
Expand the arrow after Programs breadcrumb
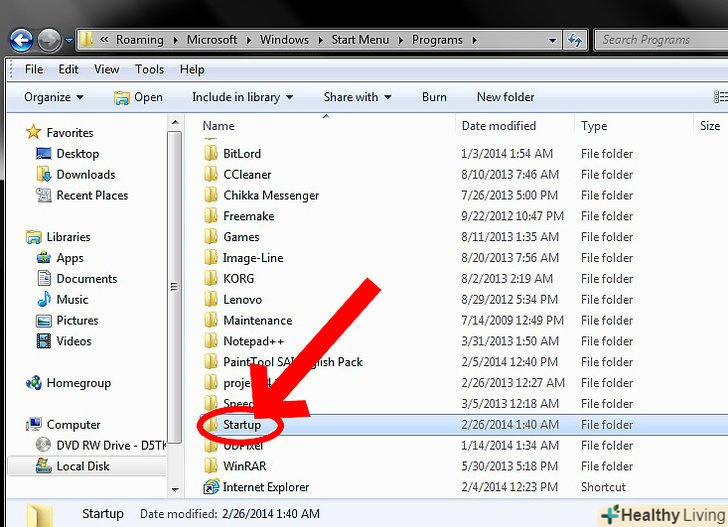pyautogui.click(x=474, y=40)
